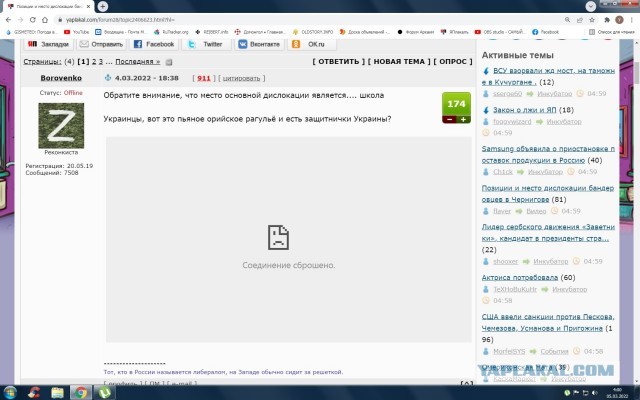Open the Windows Start button

point(9,392)
